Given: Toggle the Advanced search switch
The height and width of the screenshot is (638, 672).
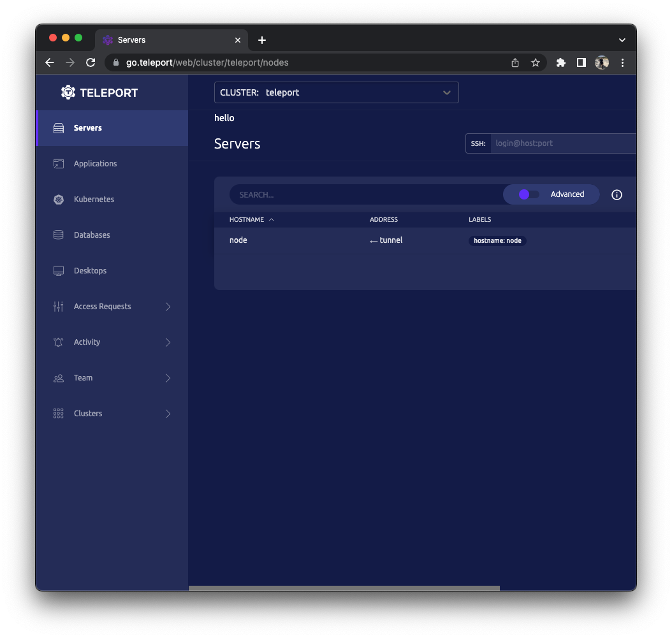Looking at the screenshot, I should click(x=526, y=194).
